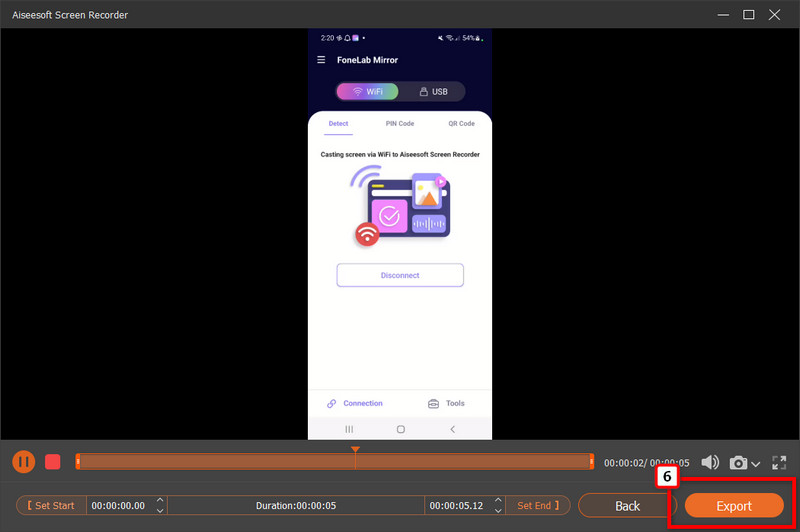
Task: Edit the start time field 00:00:00.00
Action: pyautogui.click(x=118, y=505)
